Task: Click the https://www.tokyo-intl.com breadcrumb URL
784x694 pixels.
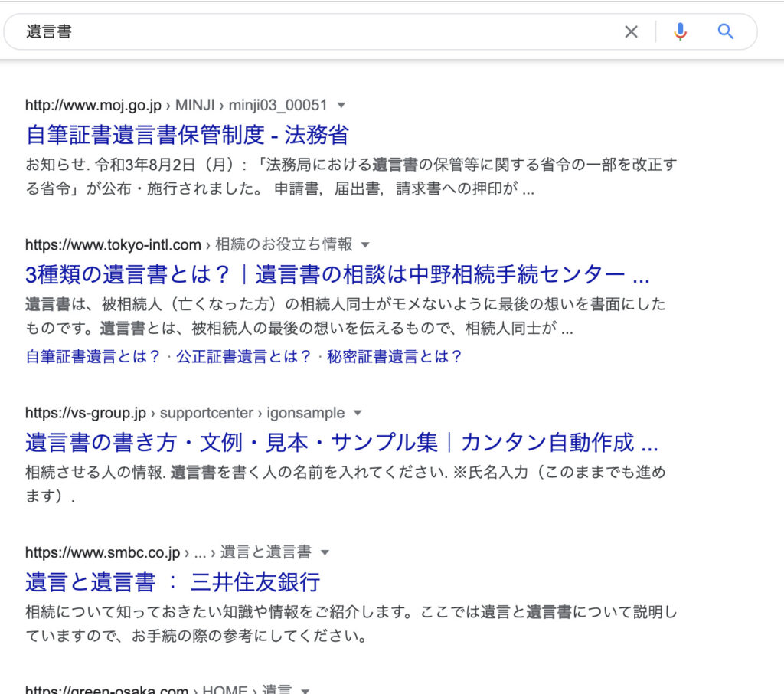Action: [113, 244]
